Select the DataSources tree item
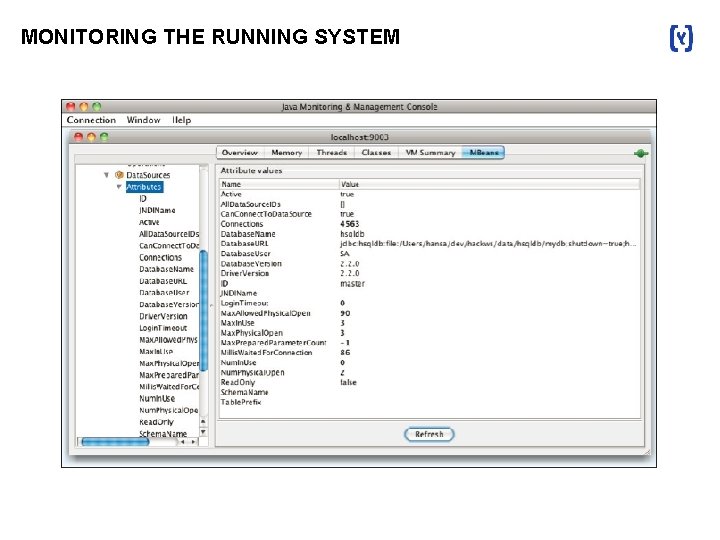 click(148, 175)
